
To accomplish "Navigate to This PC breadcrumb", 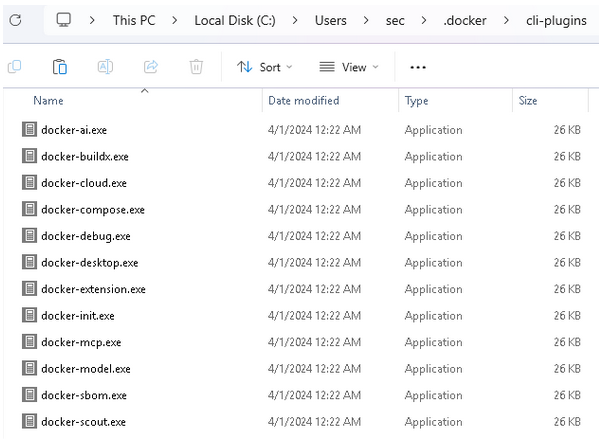I will [134, 20].
